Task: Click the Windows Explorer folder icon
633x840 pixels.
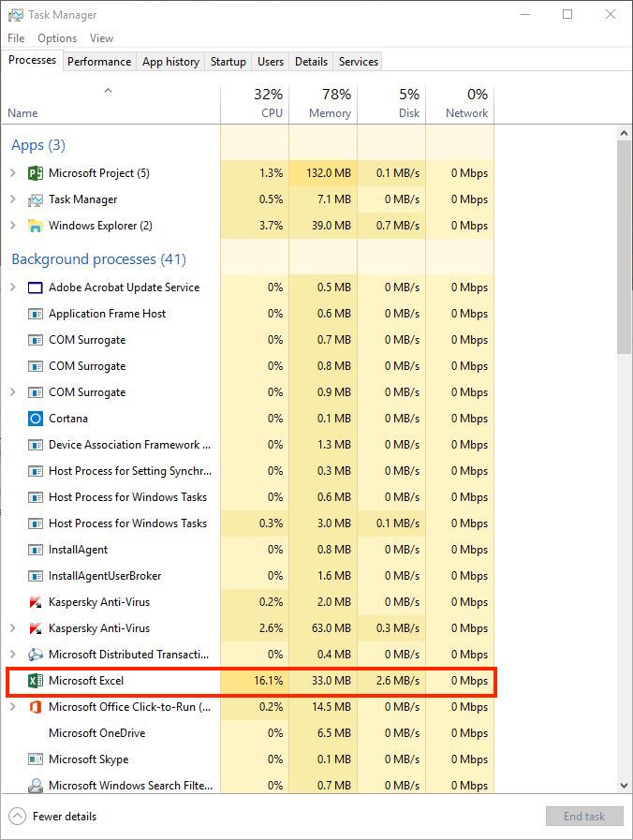Action: pyautogui.click(x=36, y=226)
